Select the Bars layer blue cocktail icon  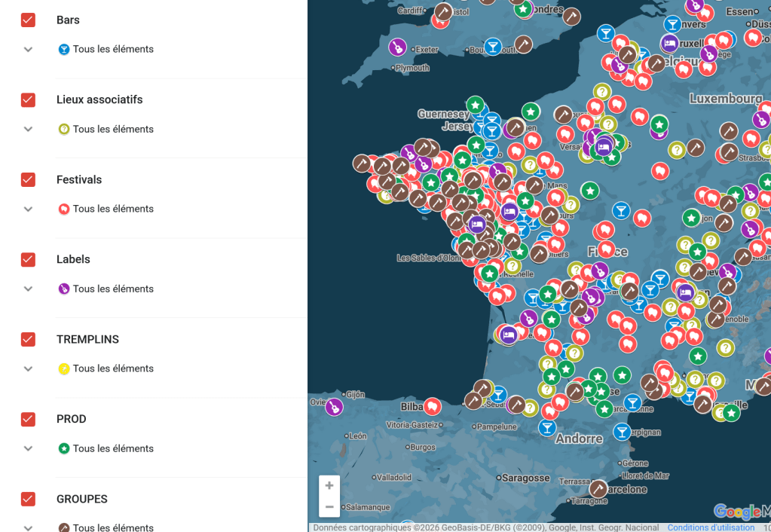[63, 49]
